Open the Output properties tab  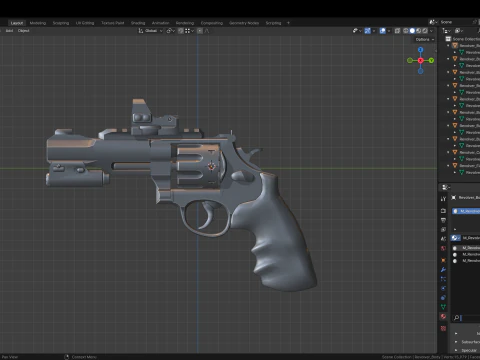[x=443, y=220]
